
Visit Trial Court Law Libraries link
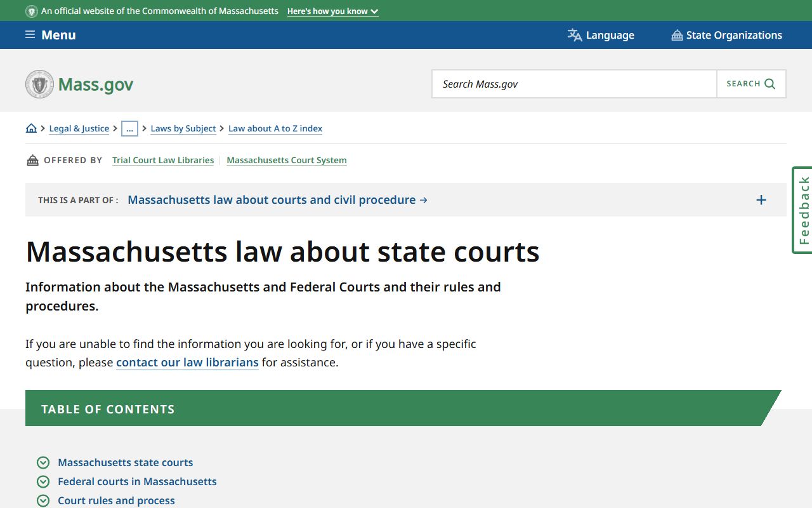tap(163, 160)
